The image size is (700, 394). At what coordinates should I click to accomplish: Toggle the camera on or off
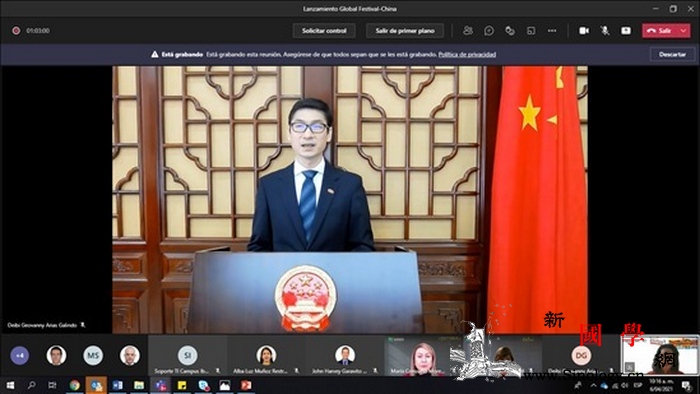pyautogui.click(x=584, y=30)
